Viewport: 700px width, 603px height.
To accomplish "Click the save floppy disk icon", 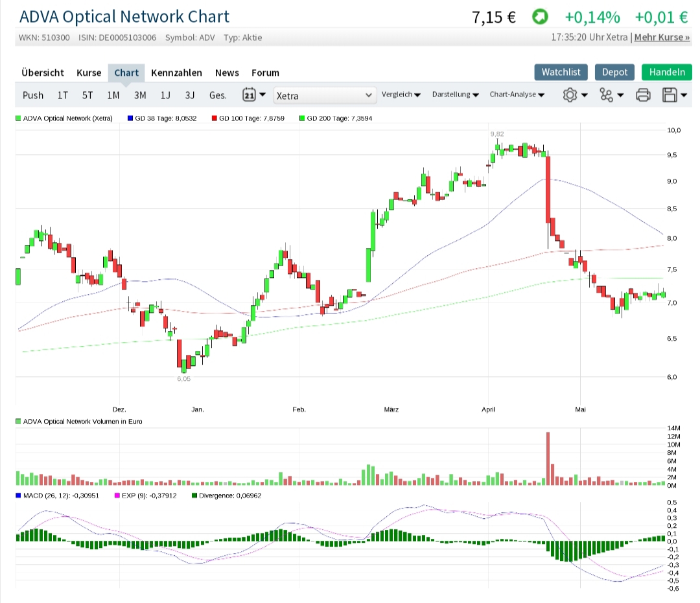I will coord(670,95).
